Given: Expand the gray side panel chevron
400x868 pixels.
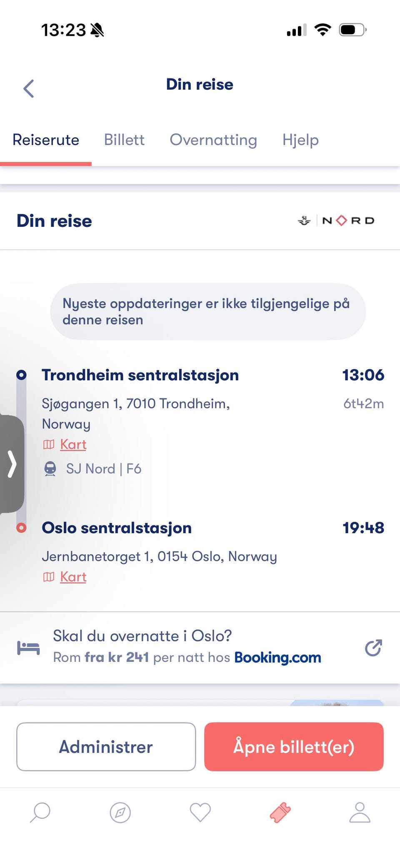Looking at the screenshot, I should [12, 464].
